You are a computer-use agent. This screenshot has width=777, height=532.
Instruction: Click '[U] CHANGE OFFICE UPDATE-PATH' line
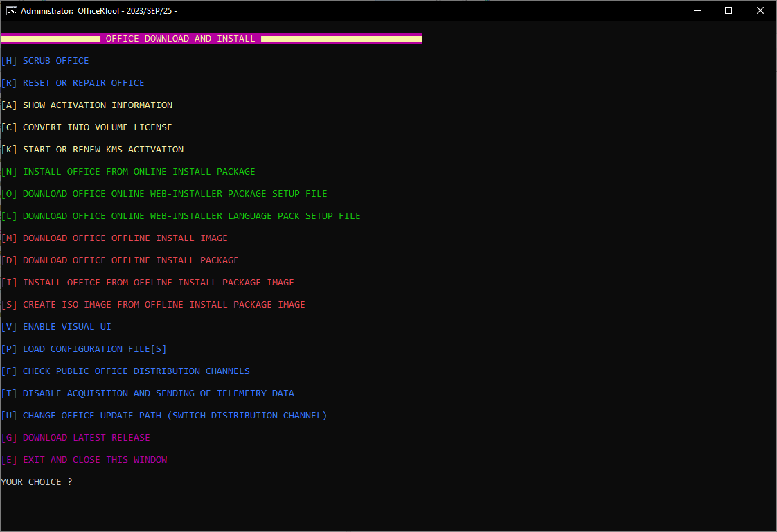click(x=164, y=416)
